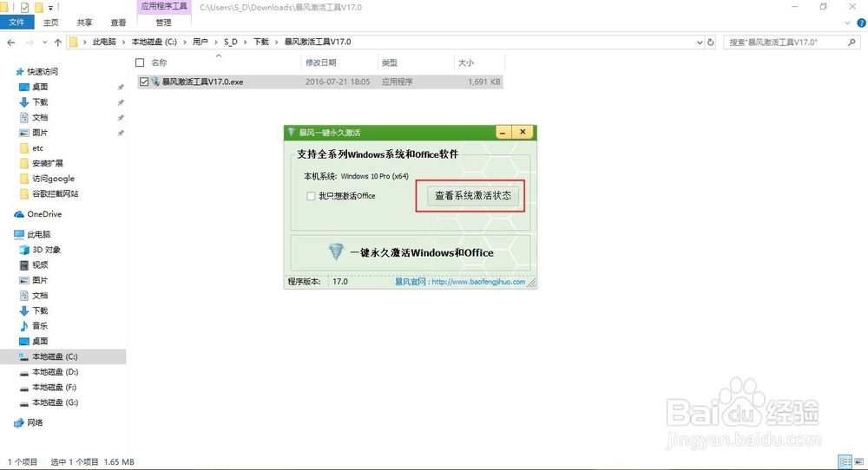Minimize the 暴风一键永久激活 dialog
Image resolution: width=868 pixels, height=470 pixels.
point(503,132)
